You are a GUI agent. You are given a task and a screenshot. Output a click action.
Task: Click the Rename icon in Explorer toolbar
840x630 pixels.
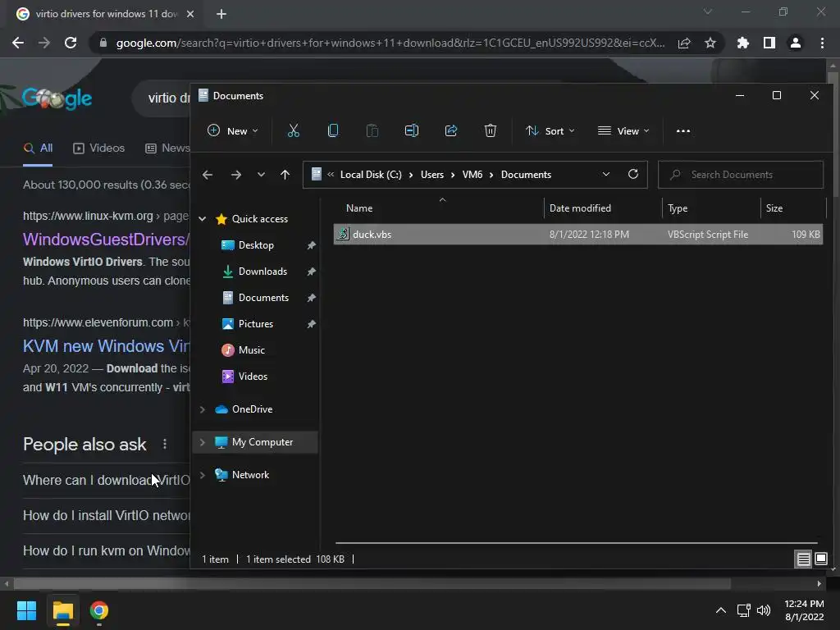pos(412,130)
